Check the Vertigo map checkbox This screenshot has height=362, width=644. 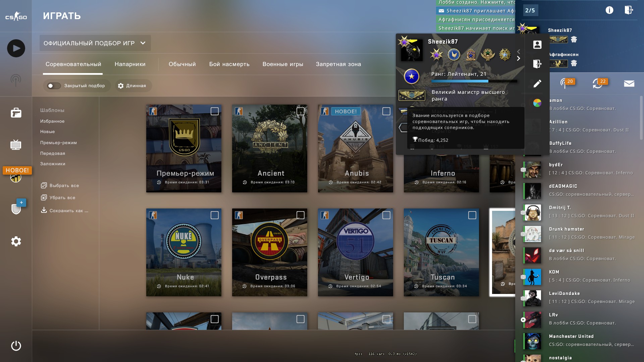coord(386,215)
